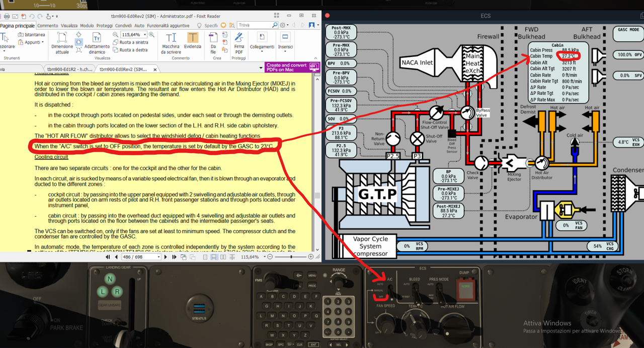Go to last page in status bar
The height and width of the screenshot is (348, 644).
[x=175, y=257]
